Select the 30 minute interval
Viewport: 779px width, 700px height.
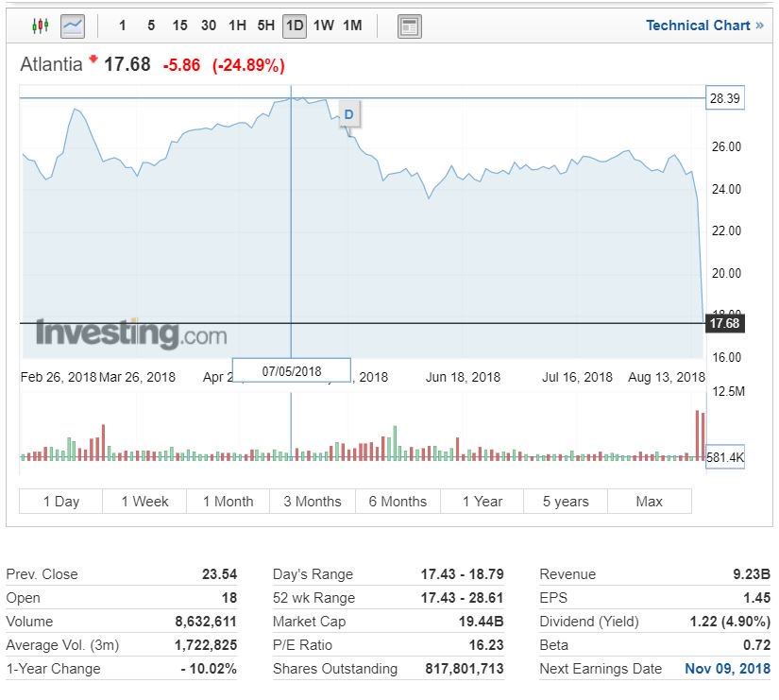tap(209, 26)
